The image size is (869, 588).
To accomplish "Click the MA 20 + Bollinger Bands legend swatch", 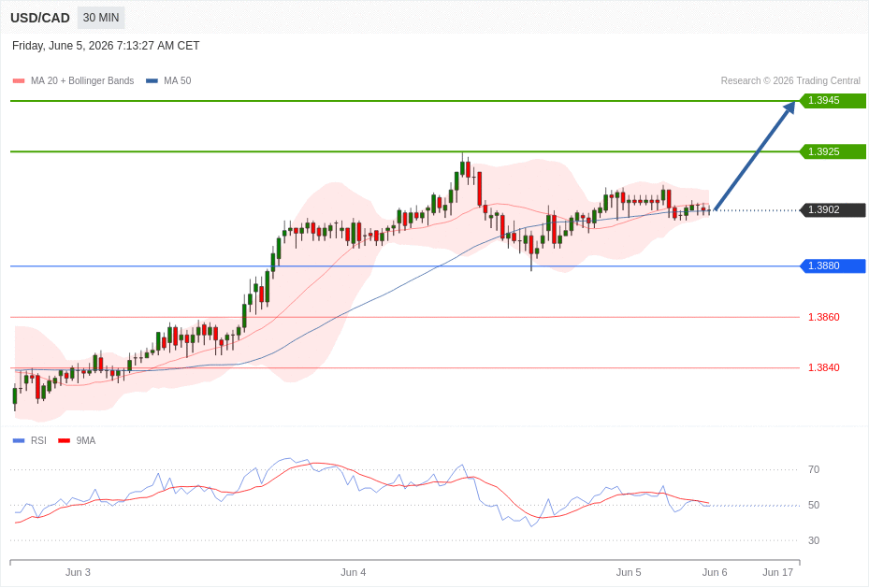I will tap(19, 80).
